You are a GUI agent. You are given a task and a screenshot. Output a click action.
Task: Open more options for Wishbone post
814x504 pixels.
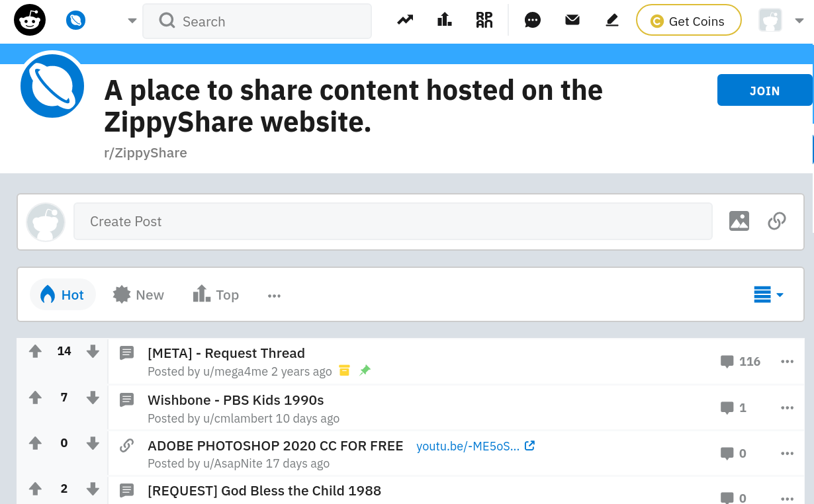(x=787, y=408)
